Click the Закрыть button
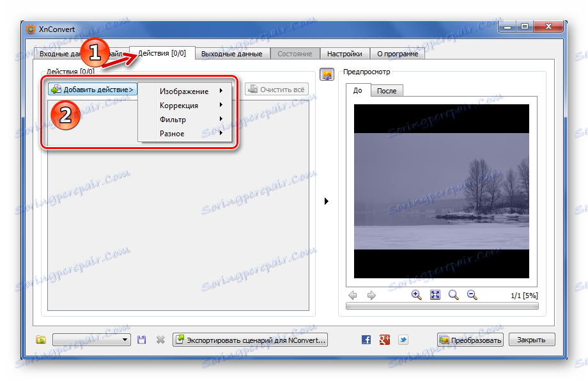 pos(531,340)
